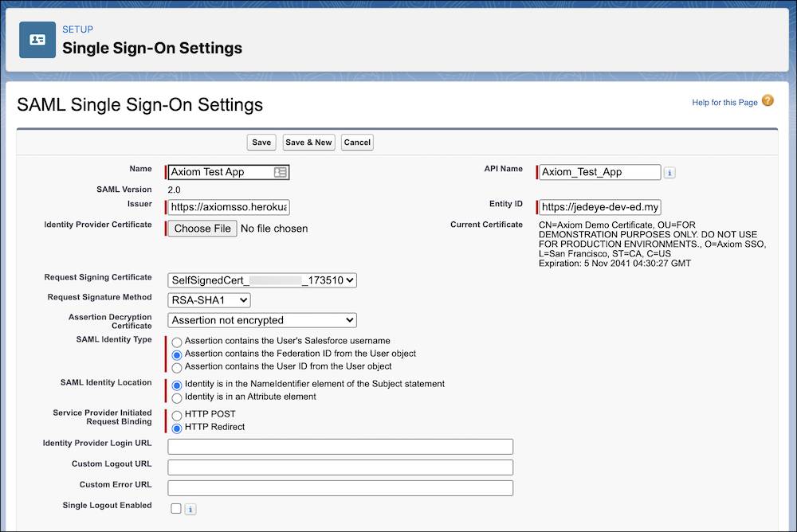The image size is (797, 532).
Task: Select Assertion contains the User ID option
Action: click(x=177, y=368)
